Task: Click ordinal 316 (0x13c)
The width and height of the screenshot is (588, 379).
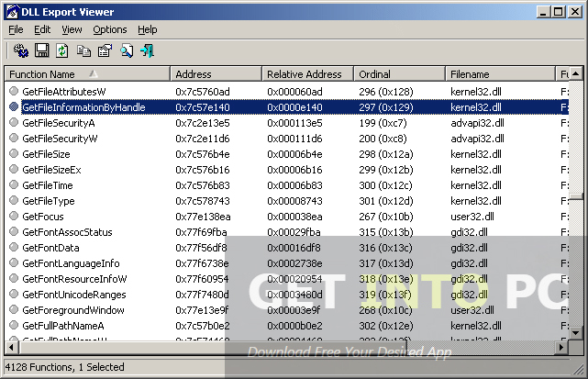Action: tap(385, 248)
